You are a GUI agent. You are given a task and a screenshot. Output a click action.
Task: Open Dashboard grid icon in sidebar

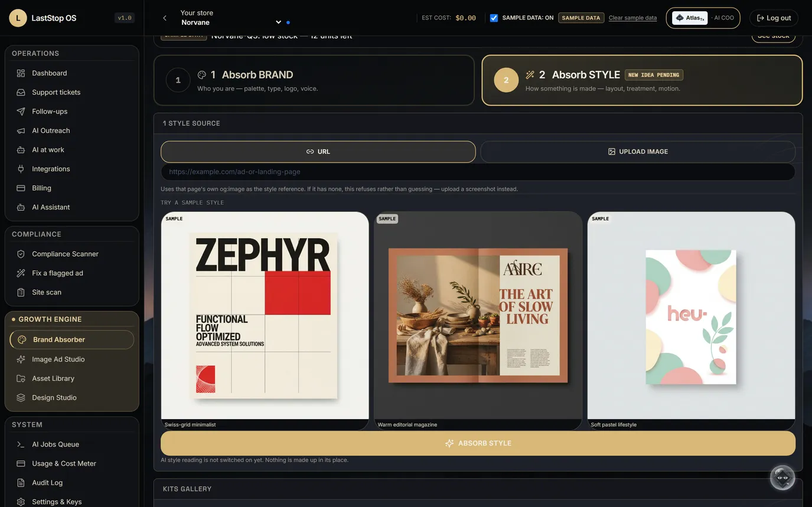pyautogui.click(x=21, y=73)
